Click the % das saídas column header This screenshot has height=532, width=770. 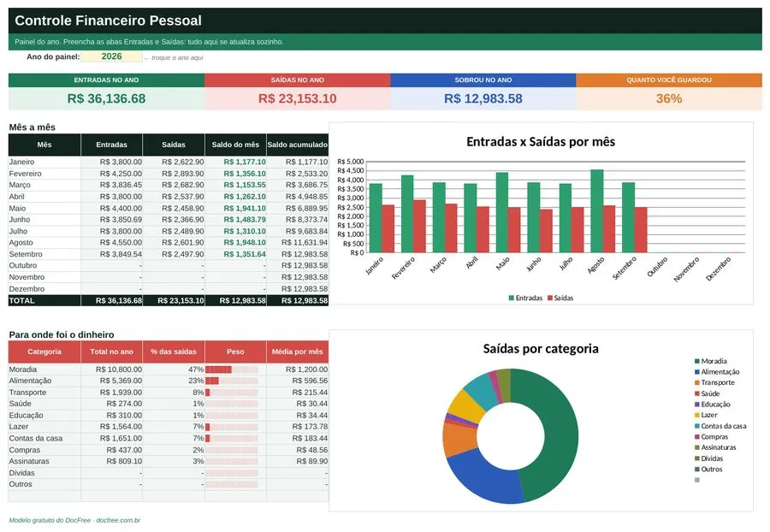174,352
